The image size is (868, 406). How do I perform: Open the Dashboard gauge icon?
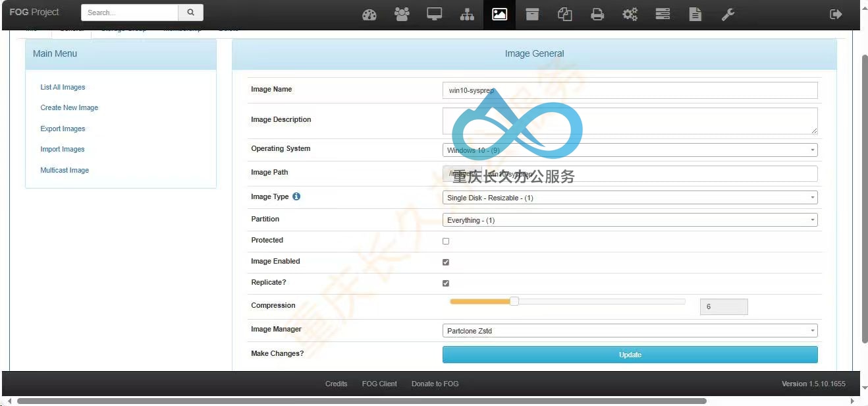point(369,14)
